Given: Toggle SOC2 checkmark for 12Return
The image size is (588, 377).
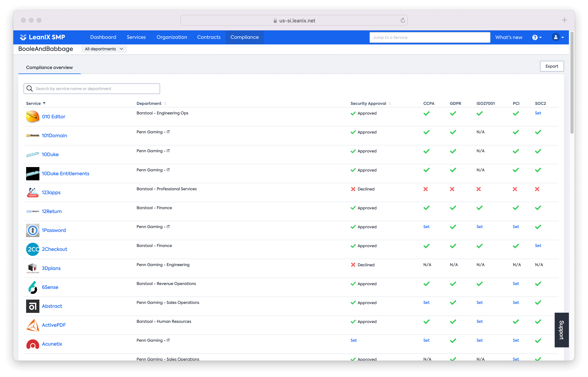Looking at the screenshot, I should pos(538,208).
